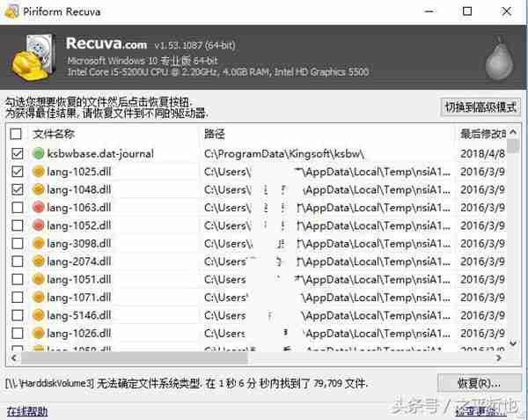The image size is (528, 420).
Task: Check the lang-5146.dll checkbox
Action: [x=18, y=315]
